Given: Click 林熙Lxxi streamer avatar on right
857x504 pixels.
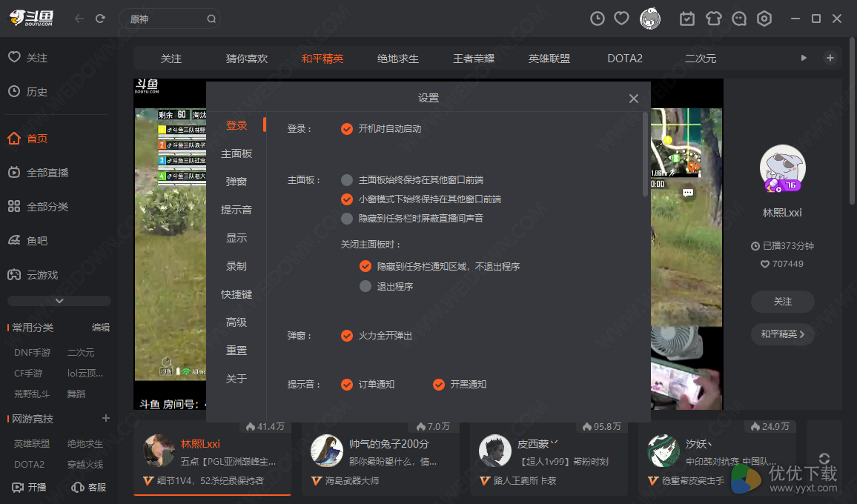Looking at the screenshot, I should point(782,168).
